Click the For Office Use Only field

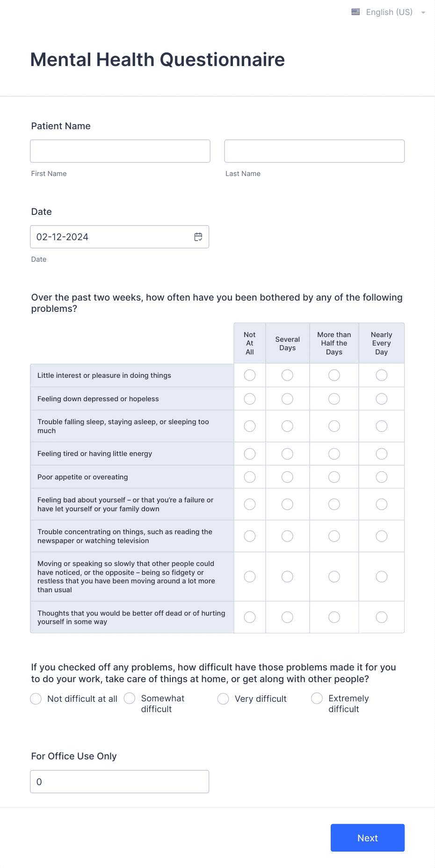pyautogui.click(x=120, y=781)
